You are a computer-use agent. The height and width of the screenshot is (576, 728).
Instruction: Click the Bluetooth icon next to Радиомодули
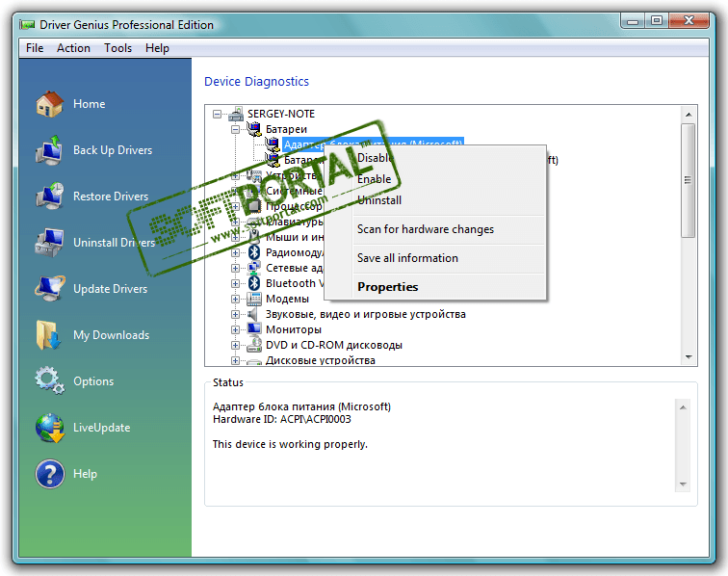pyautogui.click(x=254, y=252)
